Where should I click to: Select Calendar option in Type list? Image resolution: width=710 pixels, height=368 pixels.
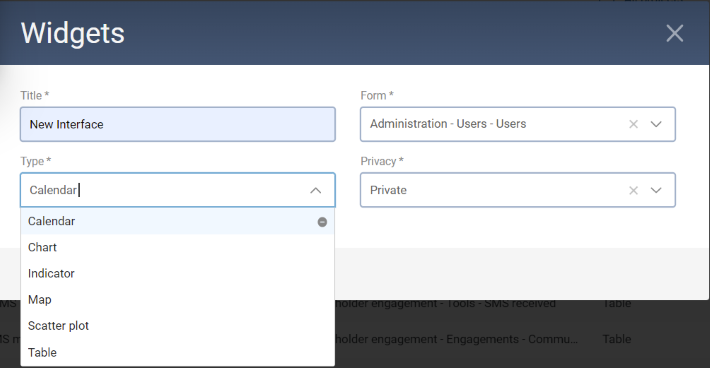coord(178,221)
